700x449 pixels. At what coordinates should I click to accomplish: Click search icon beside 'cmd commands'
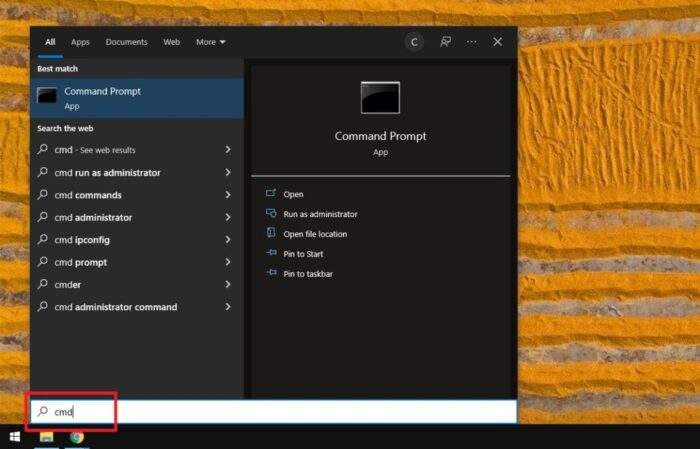(x=43, y=194)
